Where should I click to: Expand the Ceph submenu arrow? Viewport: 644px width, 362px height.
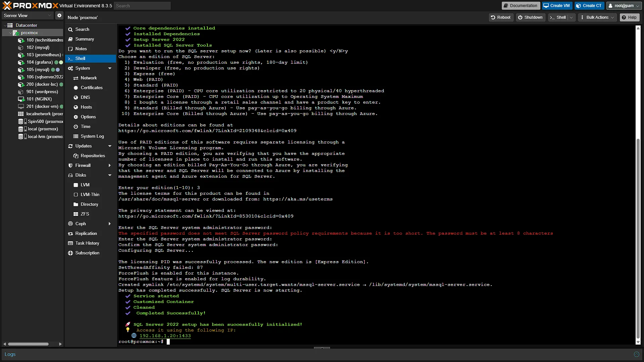pyautogui.click(x=110, y=224)
